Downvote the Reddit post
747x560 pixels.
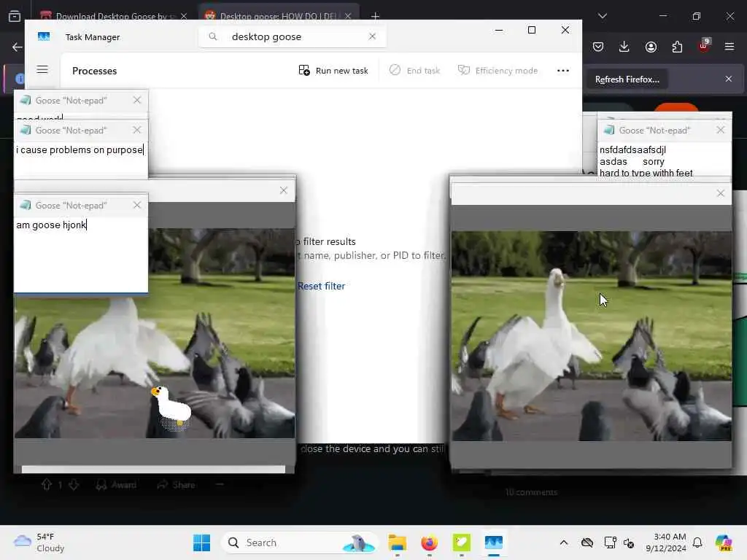tap(74, 485)
